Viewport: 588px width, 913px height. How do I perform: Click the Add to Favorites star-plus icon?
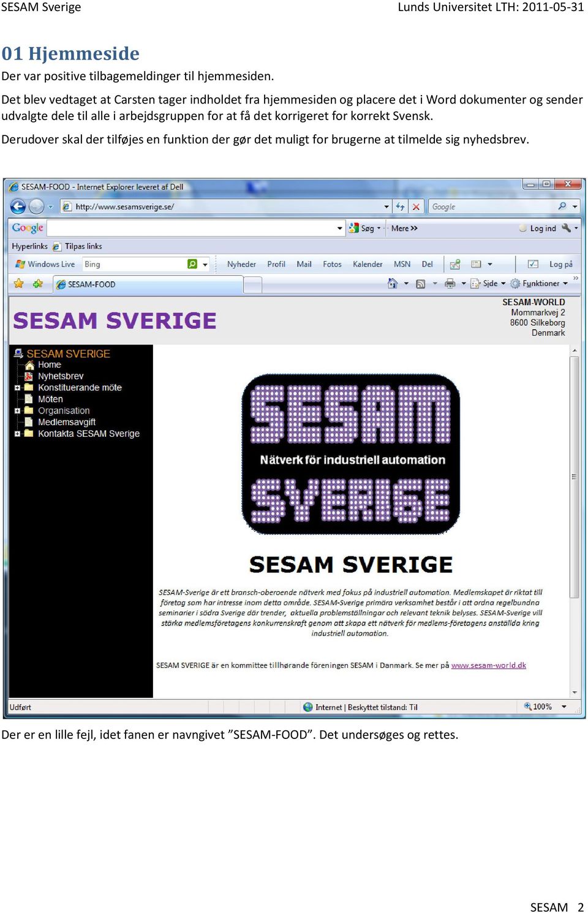(38, 284)
